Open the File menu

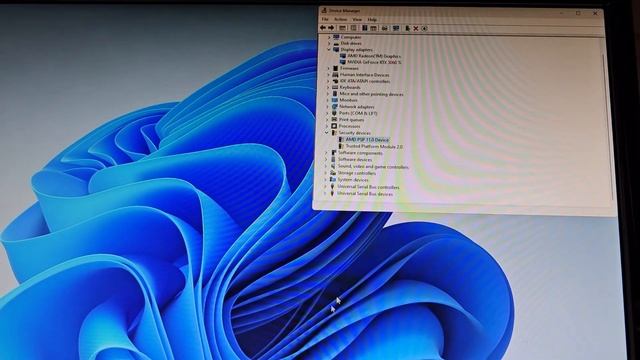[325, 19]
